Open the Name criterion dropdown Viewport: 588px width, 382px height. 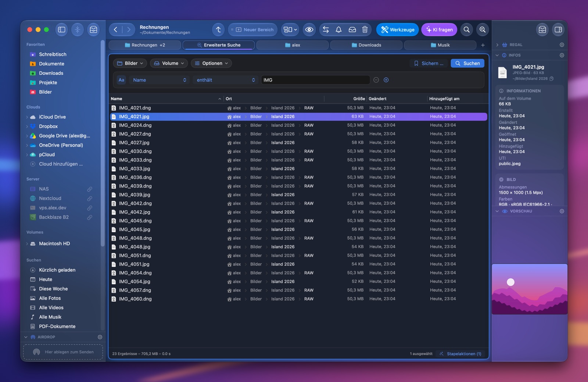(x=159, y=80)
